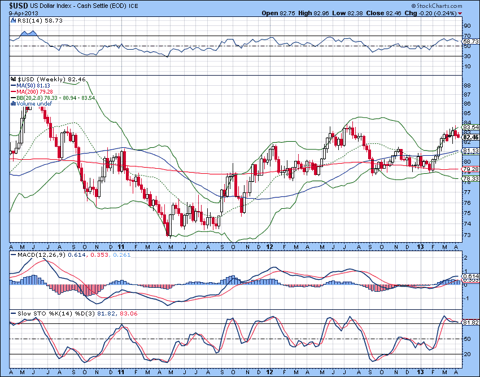Click the '11' year marker under the price panel
480x377 pixels.
point(121,247)
